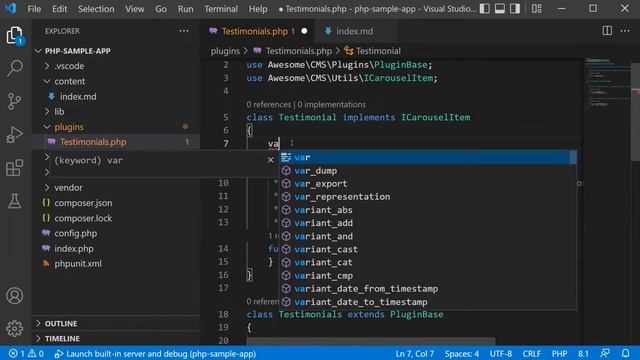
Task: Click Launch built-in server and debug
Action: coord(155,353)
